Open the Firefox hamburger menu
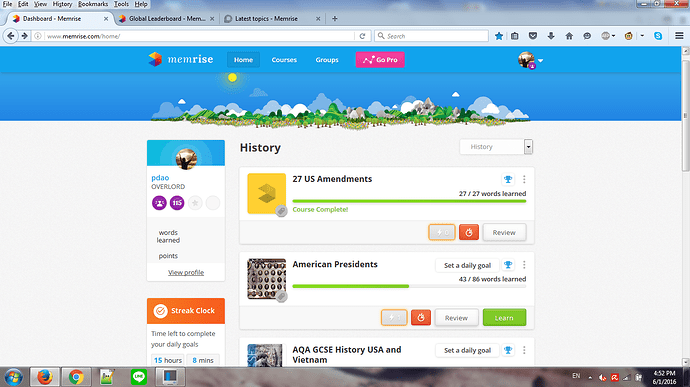 point(679,36)
